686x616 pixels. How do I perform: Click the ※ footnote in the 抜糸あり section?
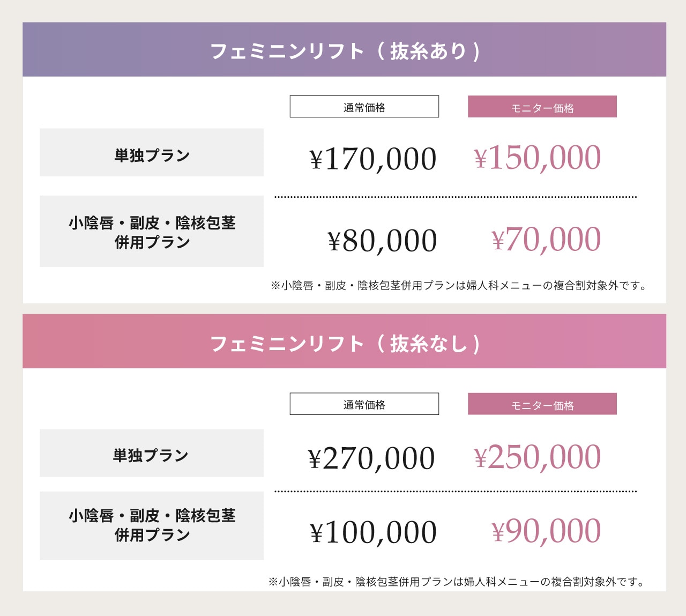(459, 285)
